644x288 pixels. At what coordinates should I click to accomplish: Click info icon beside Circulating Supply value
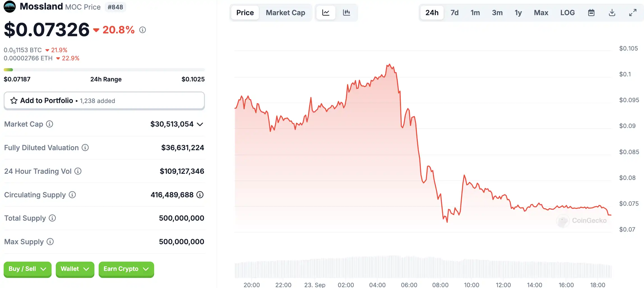(200, 195)
